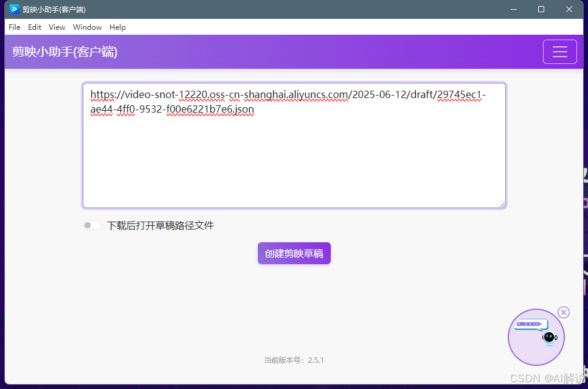
Task: Click the app logo icon in title bar
Action: click(14, 9)
